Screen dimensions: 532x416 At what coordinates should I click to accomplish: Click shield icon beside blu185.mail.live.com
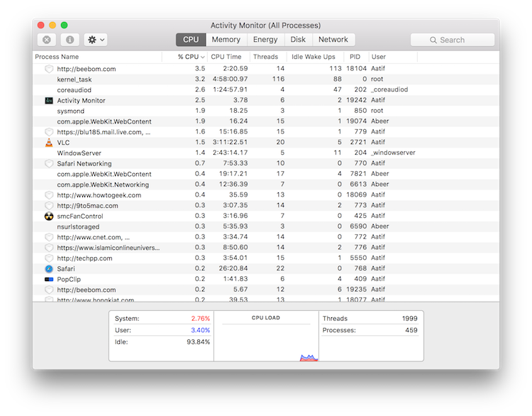pos(49,132)
